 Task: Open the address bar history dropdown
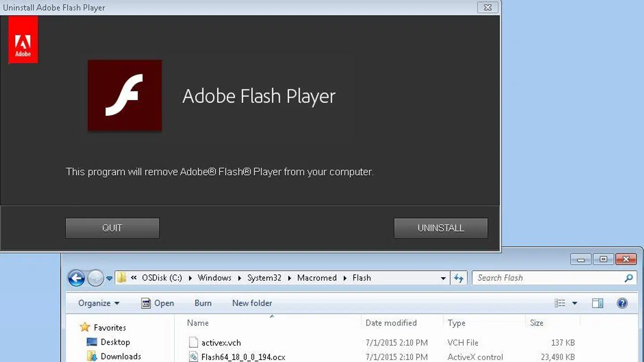[443, 278]
